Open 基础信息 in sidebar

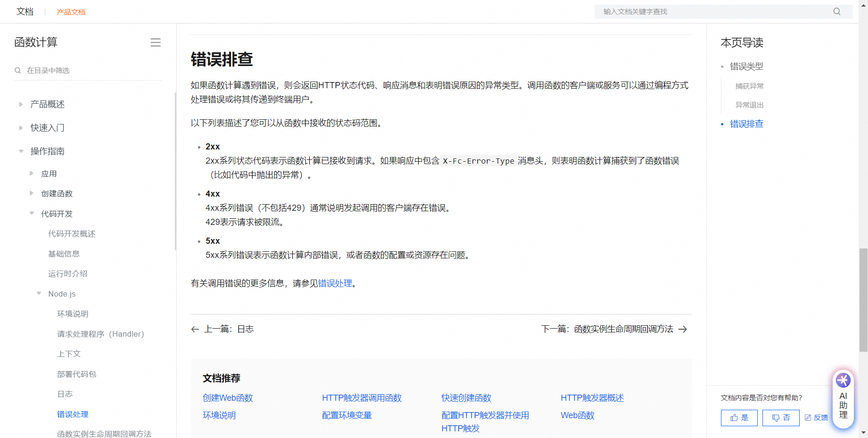coord(64,254)
